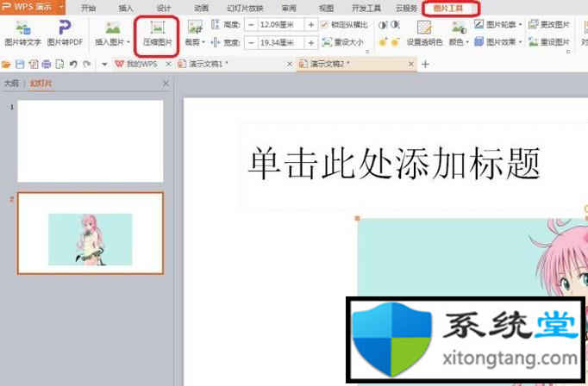The height and width of the screenshot is (386, 588).
Task: Click the 图片转文字 (Picture to Text) icon
Action: pos(22,33)
